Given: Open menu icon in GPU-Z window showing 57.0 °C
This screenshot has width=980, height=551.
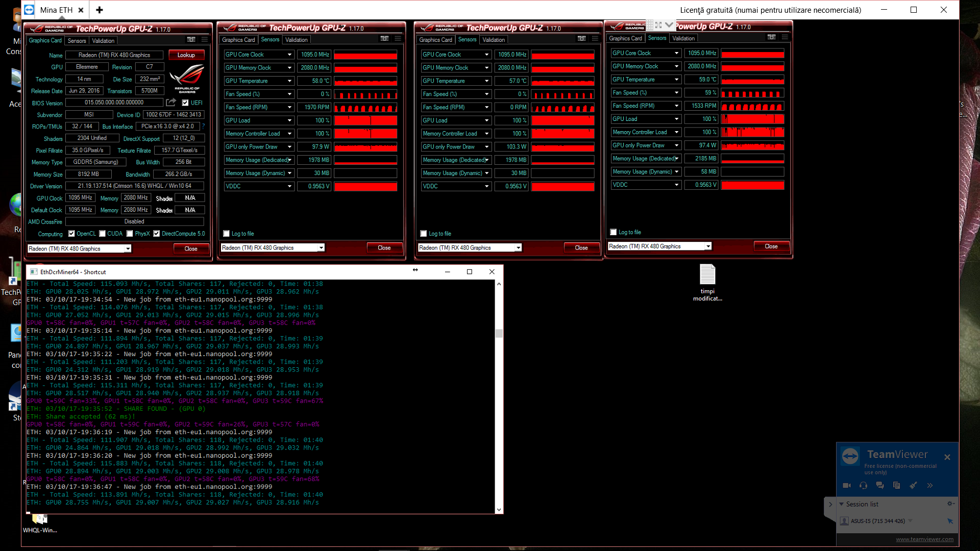Looking at the screenshot, I should point(595,38).
